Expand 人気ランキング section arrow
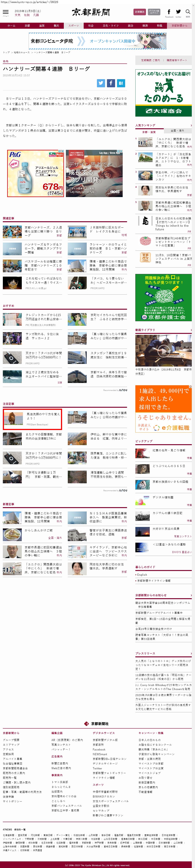Screen dimensions: 195x868 191,125
